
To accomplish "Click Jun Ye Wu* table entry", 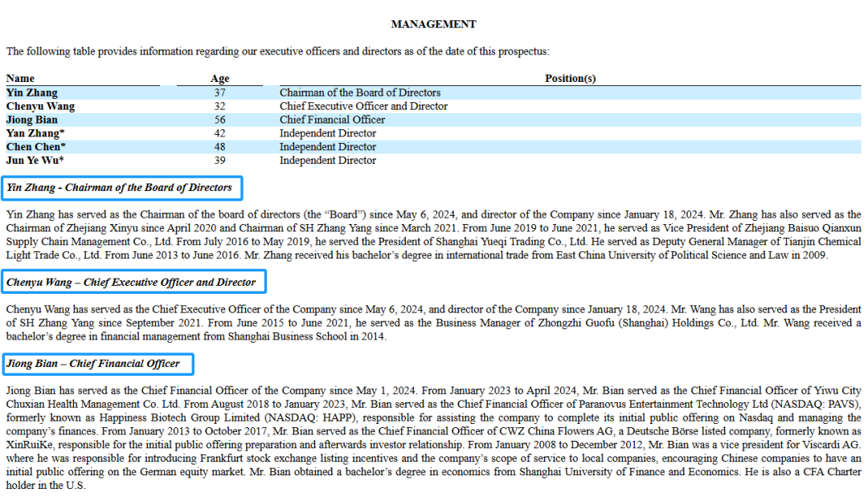I will pyautogui.click(x=36, y=161).
